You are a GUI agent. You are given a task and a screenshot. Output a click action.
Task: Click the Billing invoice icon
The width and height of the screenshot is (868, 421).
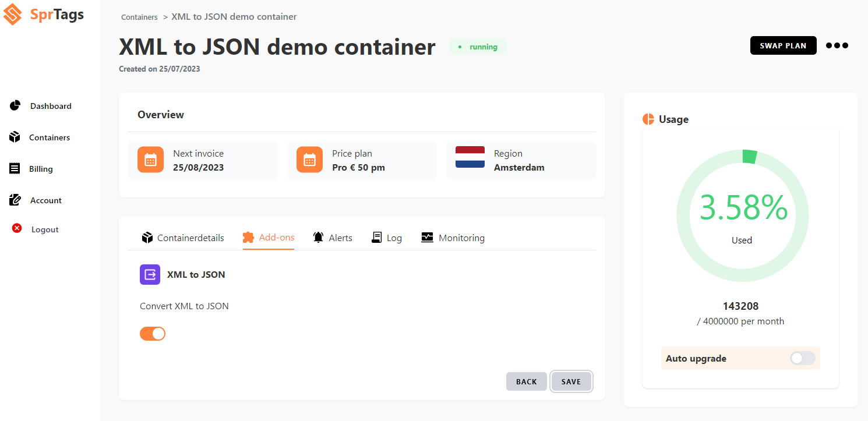coord(15,168)
